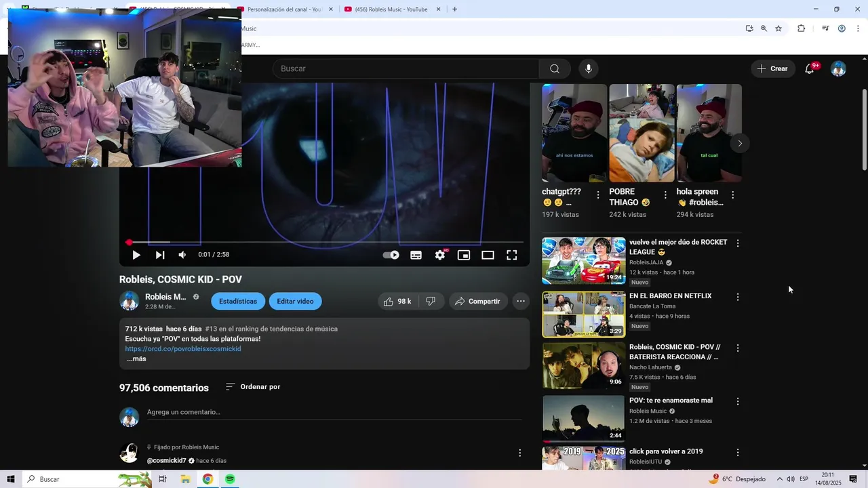This screenshot has width=868, height=488.
Task: Go fullscreen on the video
Action: (x=512, y=255)
